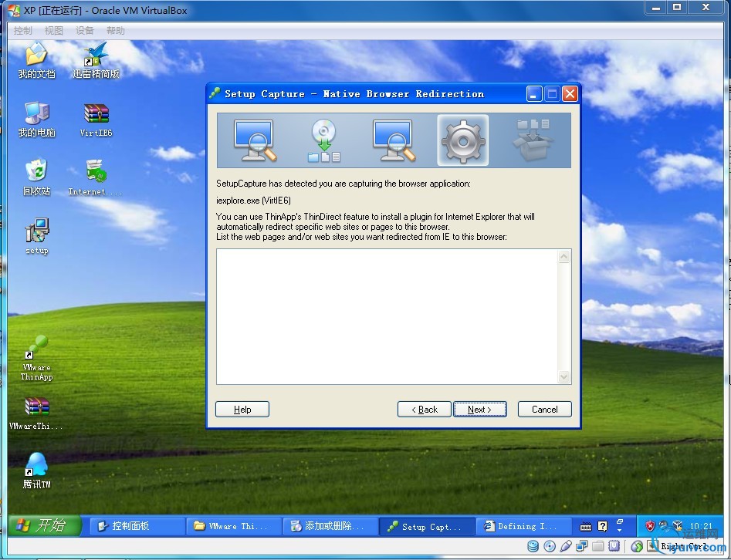Click the Cancel button
Image resolution: width=731 pixels, height=560 pixels.
(544, 409)
